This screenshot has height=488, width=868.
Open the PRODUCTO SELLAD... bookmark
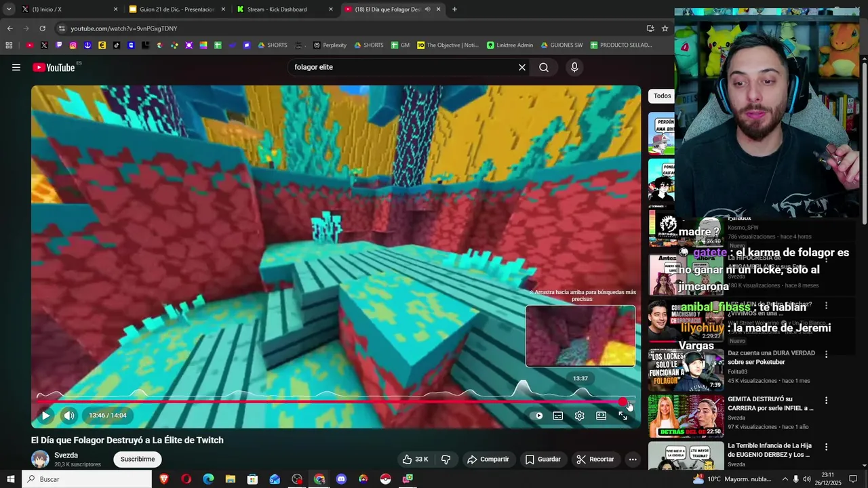[x=621, y=45]
